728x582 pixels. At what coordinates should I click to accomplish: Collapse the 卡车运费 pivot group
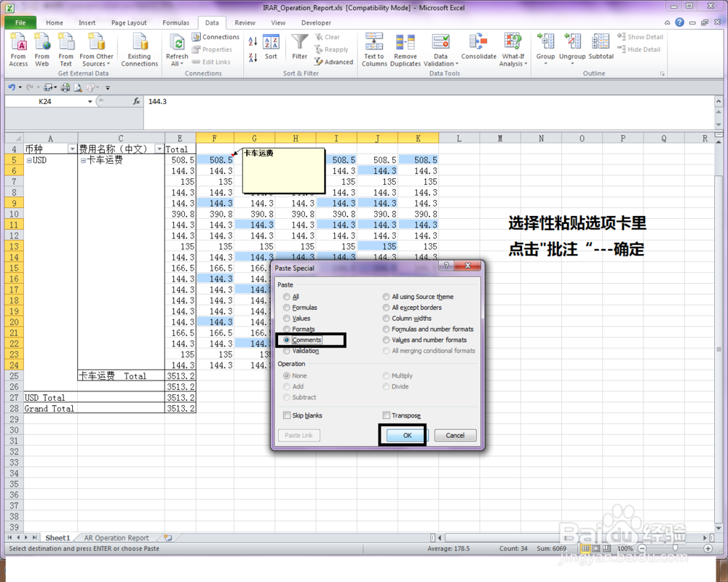tap(84, 160)
